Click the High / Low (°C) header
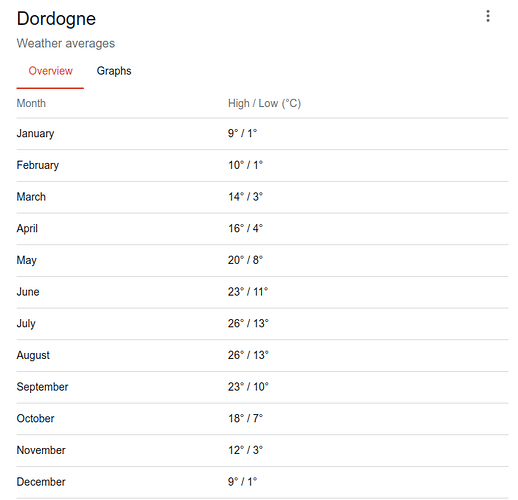518x500 pixels. pos(264,103)
